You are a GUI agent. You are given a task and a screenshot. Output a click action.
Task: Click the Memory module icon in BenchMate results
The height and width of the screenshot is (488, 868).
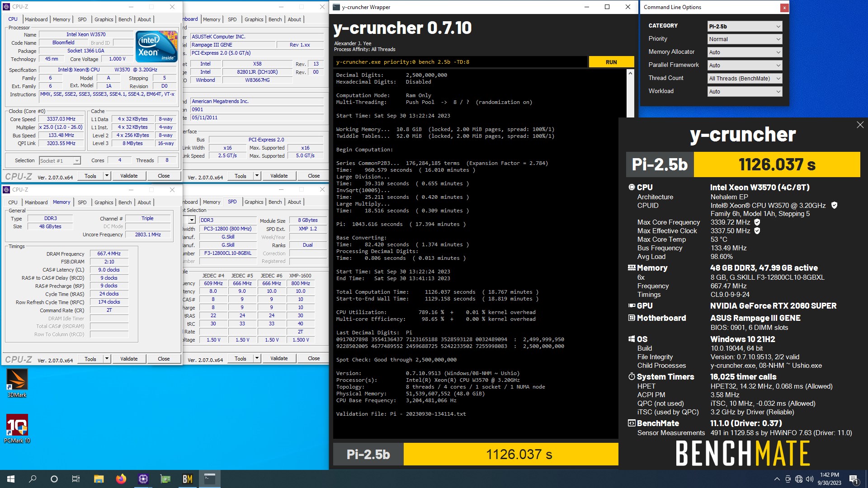coord(632,267)
